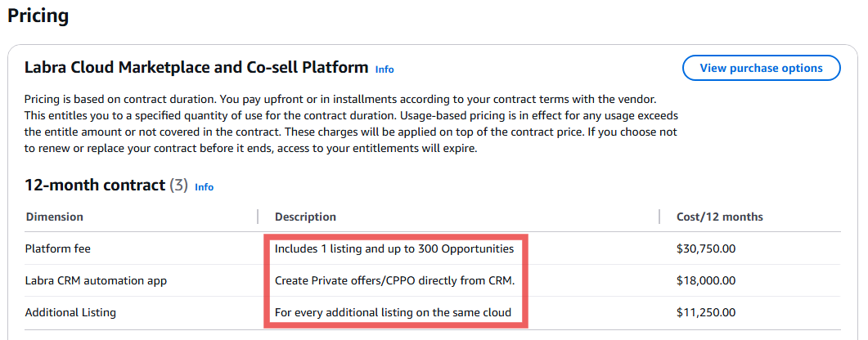Select the Dimension column header
Viewport: 868px width, 340px height.
[x=54, y=217]
